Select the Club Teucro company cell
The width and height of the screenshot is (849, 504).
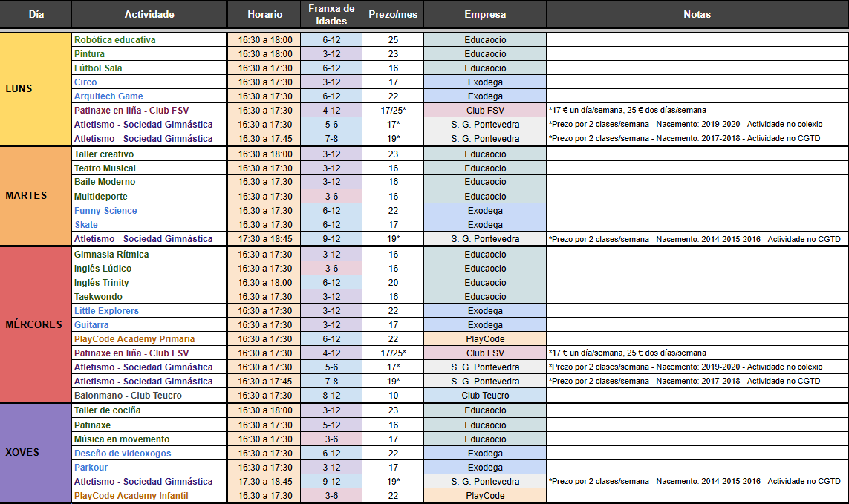(485, 395)
